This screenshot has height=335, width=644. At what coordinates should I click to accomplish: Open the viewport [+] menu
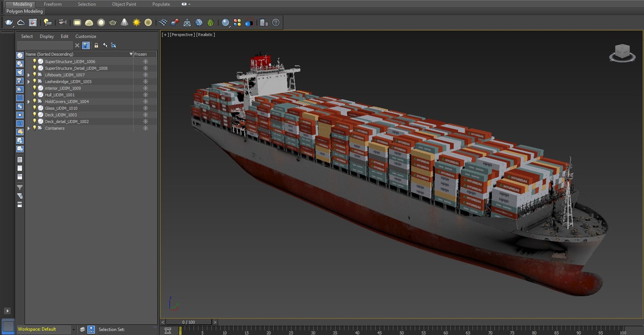pos(165,35)
